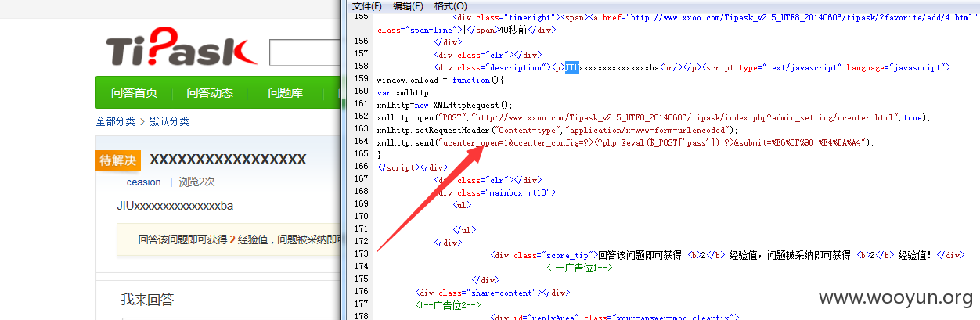Open user profile link ceasion
980x320 pixels.
click(x=143, y=182)
